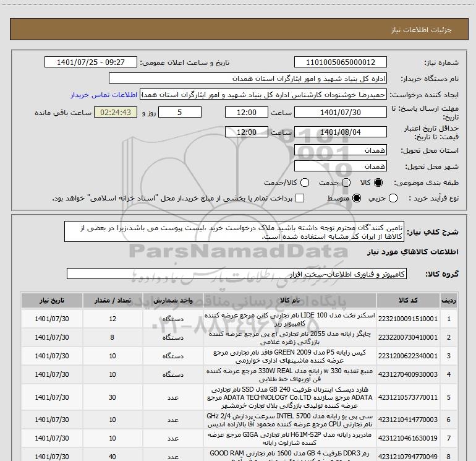Click product code 2232200730410001
The height and width of the screenshot is (461, 476).
pos(408,337)
